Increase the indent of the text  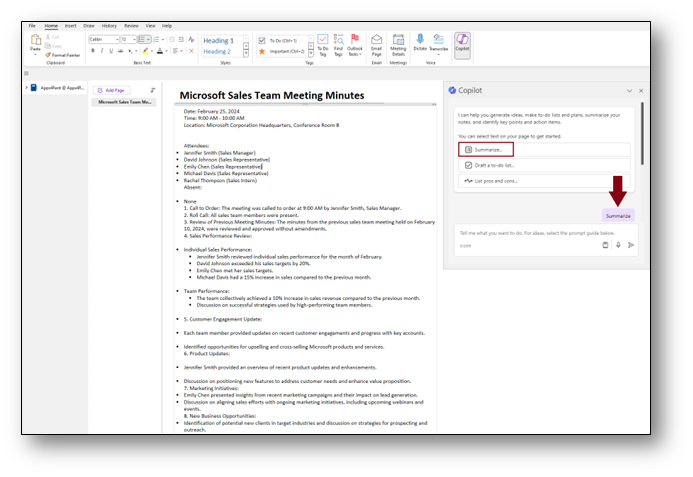181,39
